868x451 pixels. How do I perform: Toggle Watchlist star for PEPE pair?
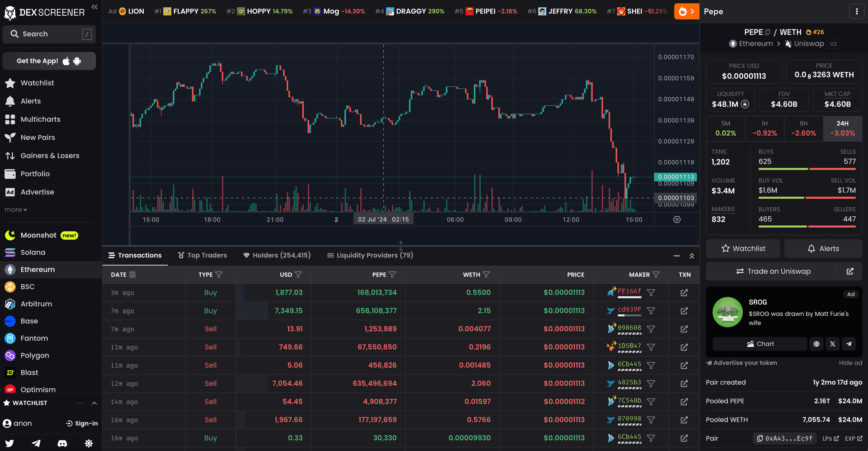coord(743,249)
